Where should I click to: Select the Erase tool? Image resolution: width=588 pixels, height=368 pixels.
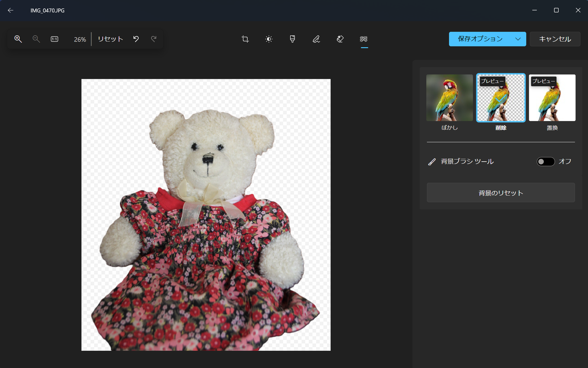click(340, 39)
